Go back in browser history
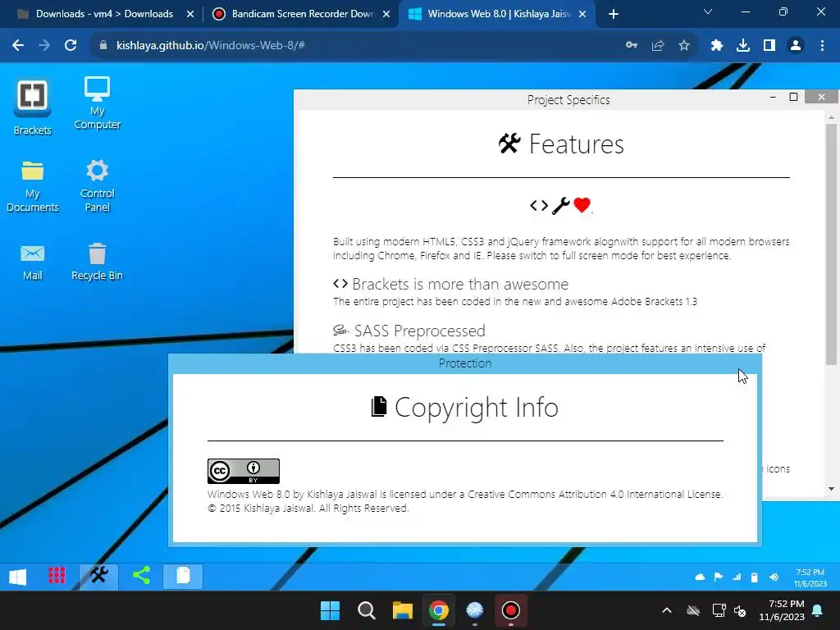 pyautogui.click(x=18, y=46)
